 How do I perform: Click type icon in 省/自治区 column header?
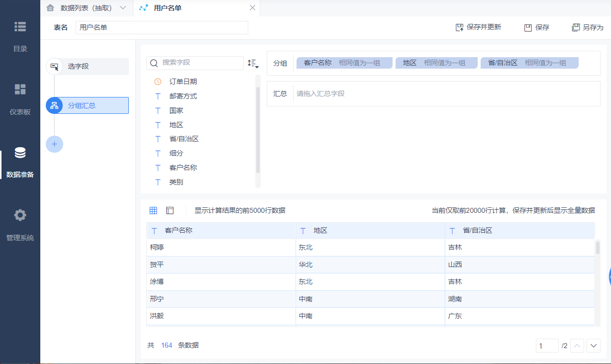coord(452,231)
